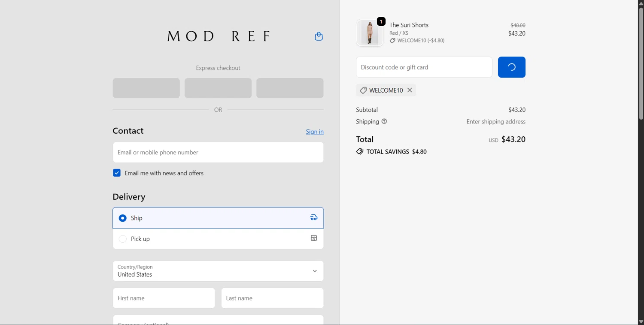Click the blue loading apply discount button
This screenshot has height=325, width=644.
coord(512,67)
